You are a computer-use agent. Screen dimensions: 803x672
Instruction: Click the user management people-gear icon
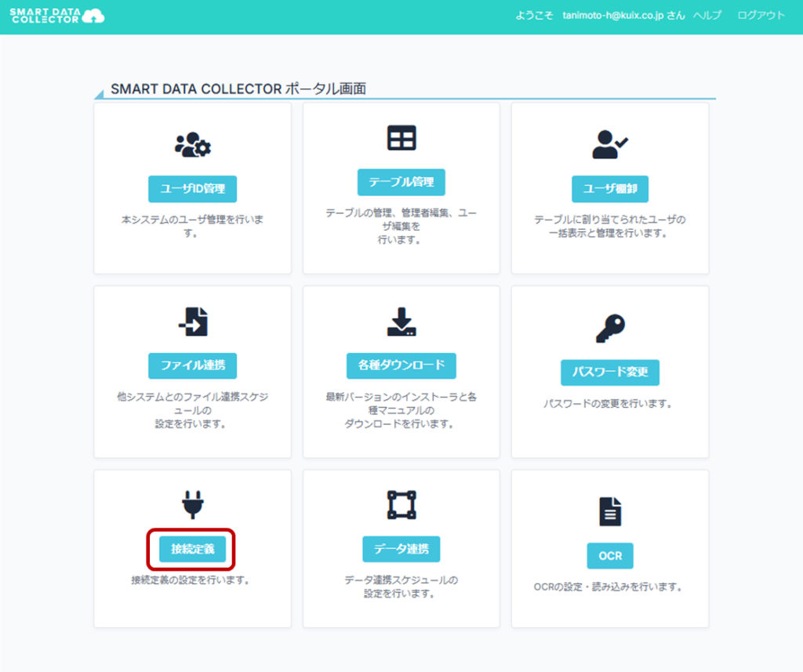tap(193, 145)
